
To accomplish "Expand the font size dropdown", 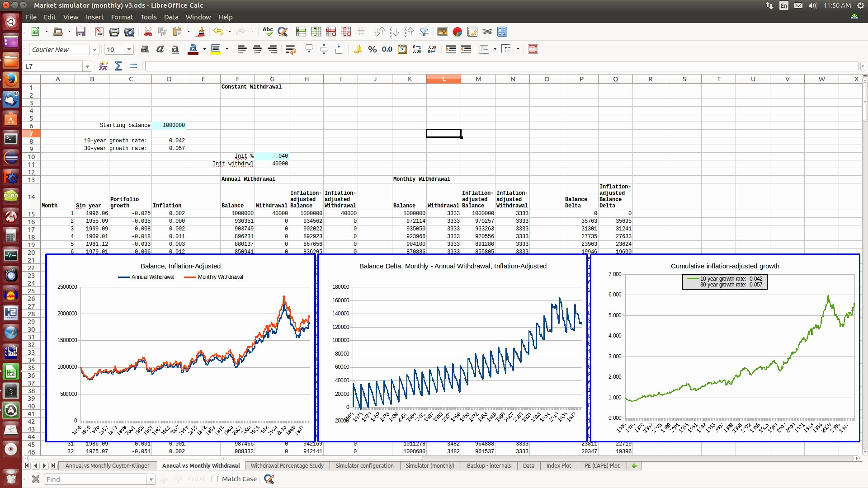I will (x=129, y=50).
